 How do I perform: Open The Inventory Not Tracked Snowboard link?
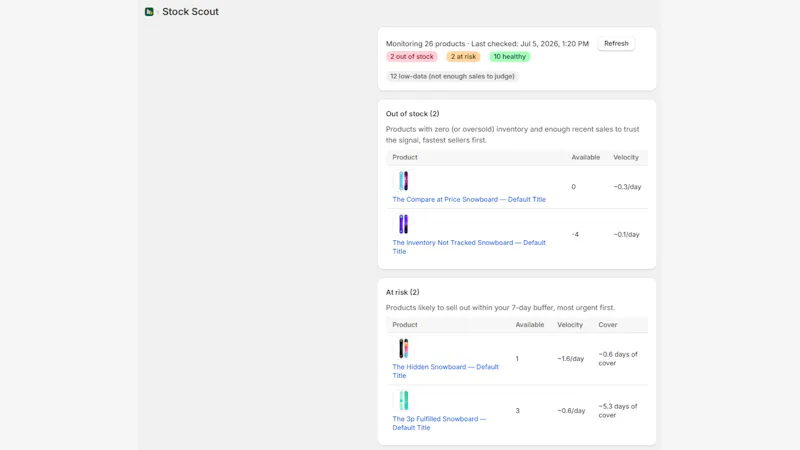coord(469,247)
